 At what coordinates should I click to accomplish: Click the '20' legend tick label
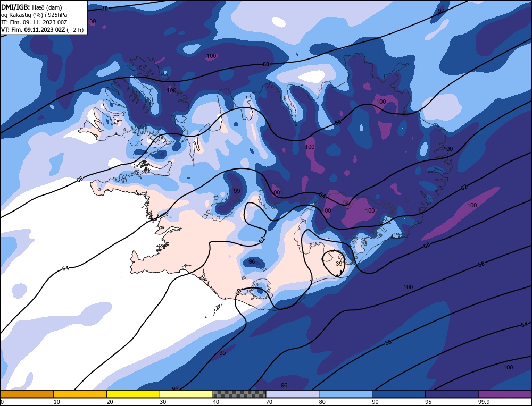[x=110, y=402]
